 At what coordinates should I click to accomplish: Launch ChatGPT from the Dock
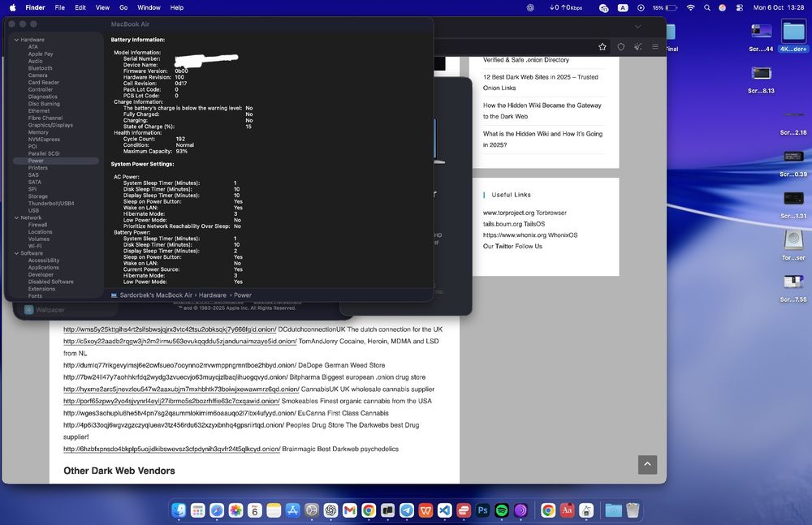coord(330,510)
